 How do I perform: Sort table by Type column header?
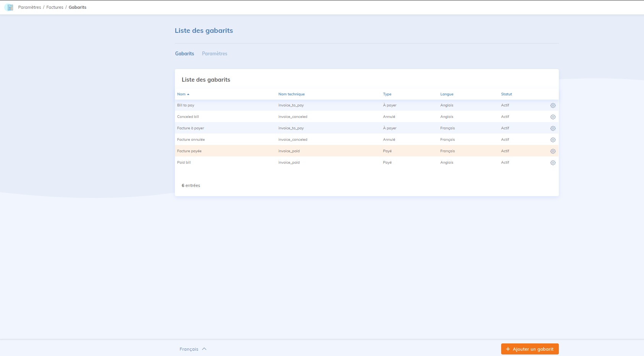tap(387, 94)
